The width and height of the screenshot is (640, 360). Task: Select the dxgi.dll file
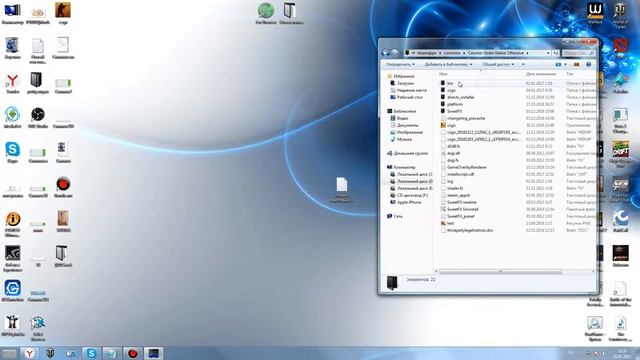coord(453,153)
